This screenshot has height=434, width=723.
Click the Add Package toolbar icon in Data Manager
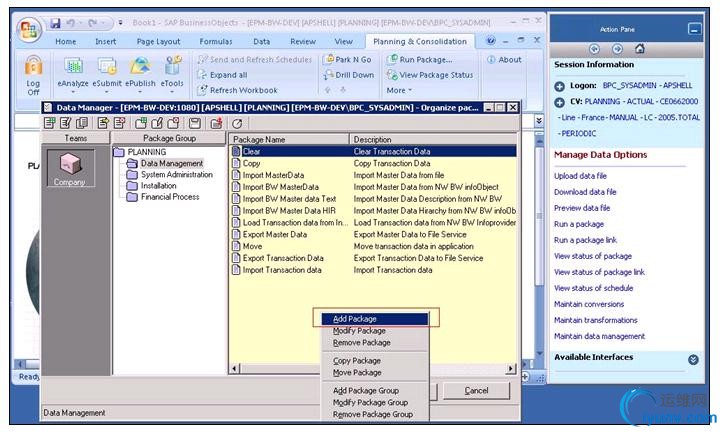click(50, 123)
